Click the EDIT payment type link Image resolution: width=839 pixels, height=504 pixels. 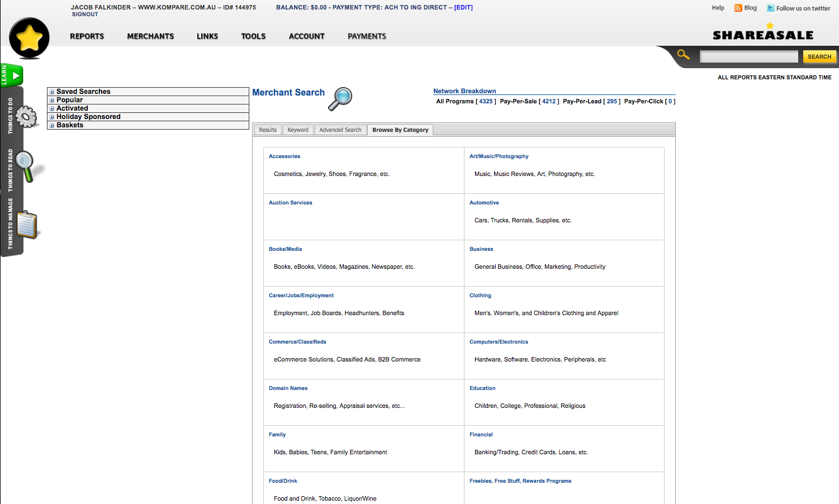pos(463,8)
